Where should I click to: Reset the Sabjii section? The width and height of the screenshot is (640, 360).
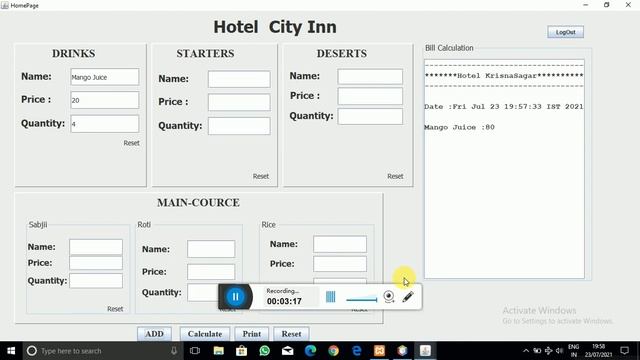click(x=115, y=309)
